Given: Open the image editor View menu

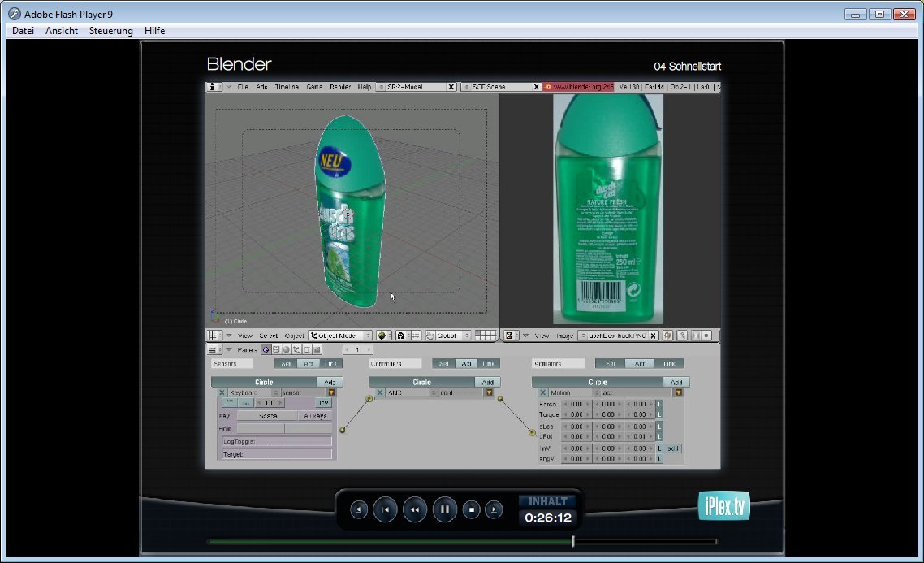Looking at the screenshot, I should pos(542,336).
